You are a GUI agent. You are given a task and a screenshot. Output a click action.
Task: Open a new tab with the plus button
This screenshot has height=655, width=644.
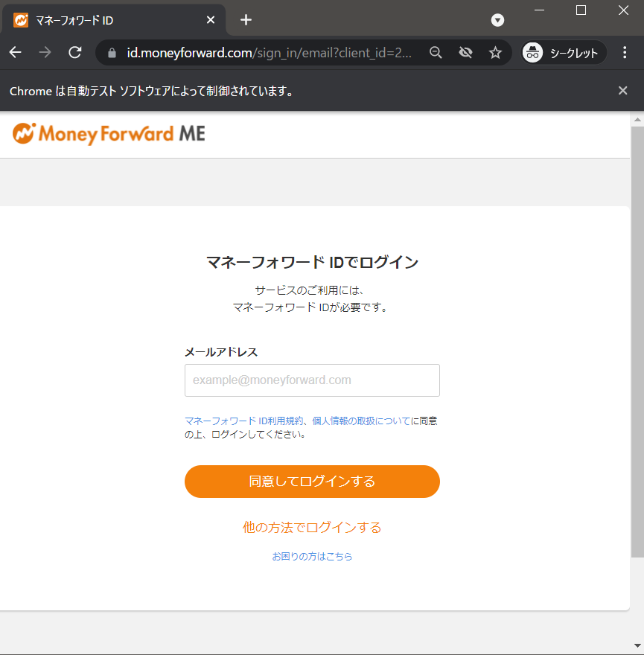(x=246, y=20)
